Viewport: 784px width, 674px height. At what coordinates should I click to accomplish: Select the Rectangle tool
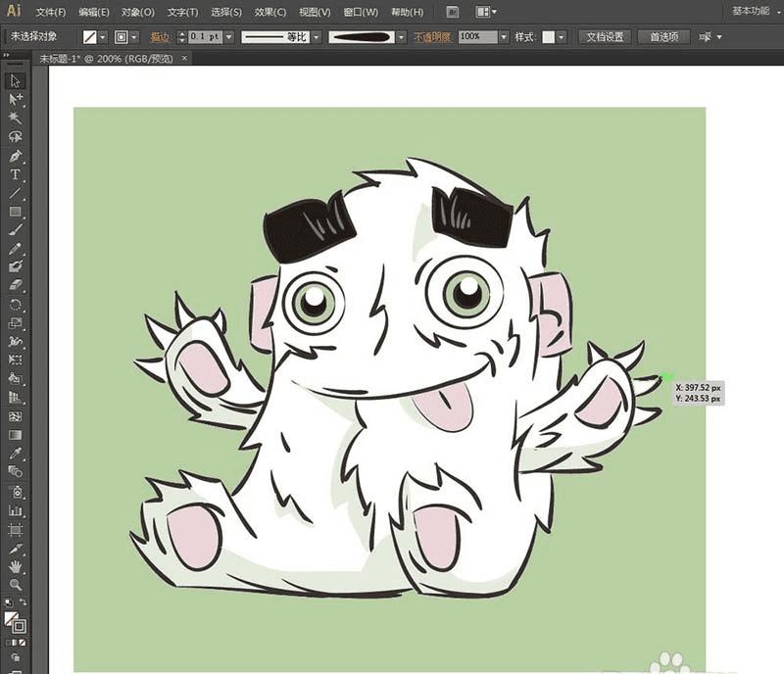15,212
